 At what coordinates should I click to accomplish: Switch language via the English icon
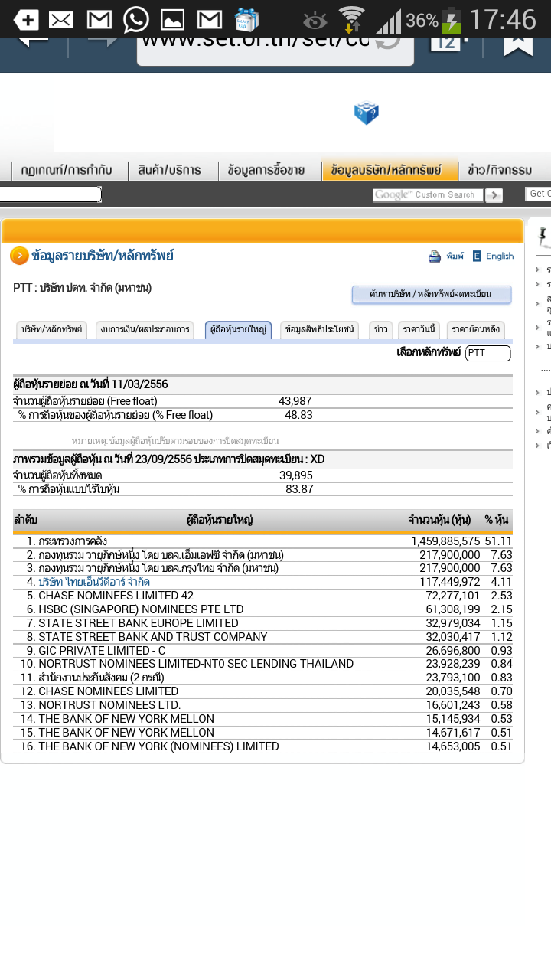click(478, 256)
